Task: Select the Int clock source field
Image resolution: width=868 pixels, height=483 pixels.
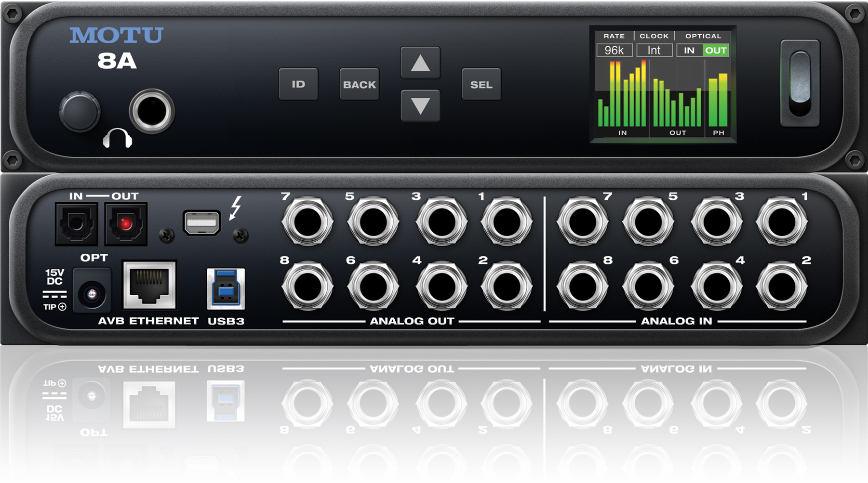Action: pyautogui.click(x=654, y=51)
